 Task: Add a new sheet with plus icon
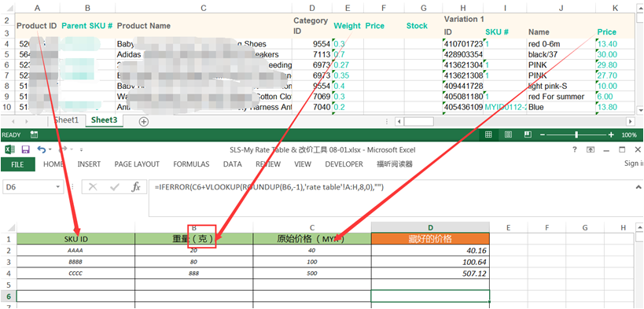143,121
